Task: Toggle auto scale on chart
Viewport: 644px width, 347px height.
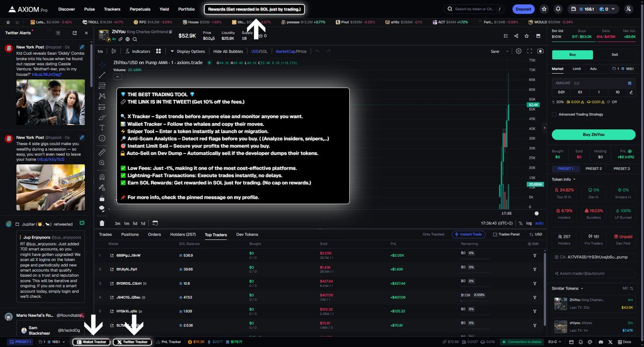Action: [x=539, y=223]
